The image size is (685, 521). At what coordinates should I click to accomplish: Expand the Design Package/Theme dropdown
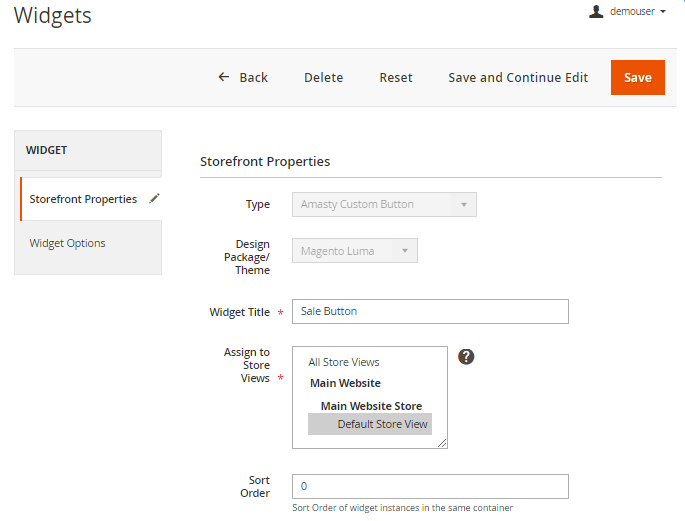354,251
